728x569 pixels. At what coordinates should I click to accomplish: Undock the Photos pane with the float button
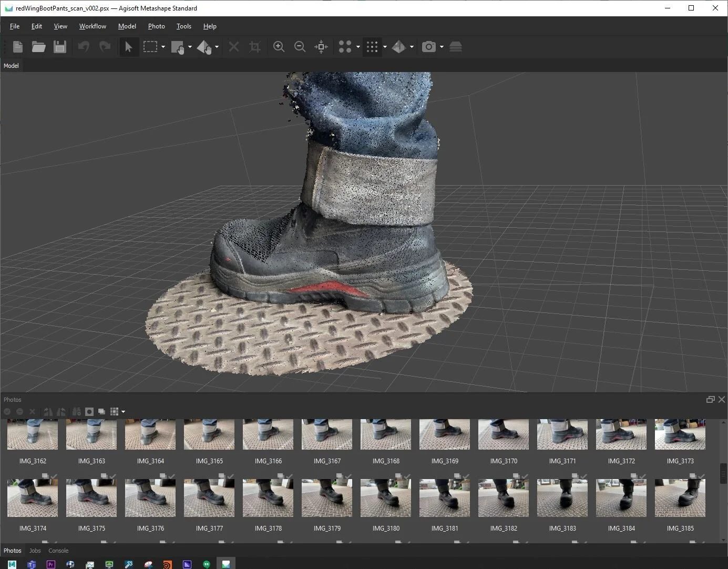tap(710, 400)
